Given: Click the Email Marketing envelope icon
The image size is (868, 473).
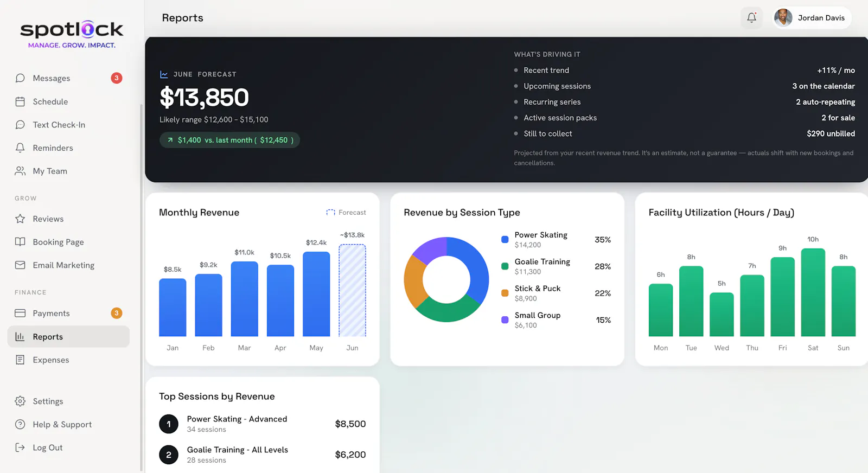Looking at the screenshot, I should click(20, 265).
